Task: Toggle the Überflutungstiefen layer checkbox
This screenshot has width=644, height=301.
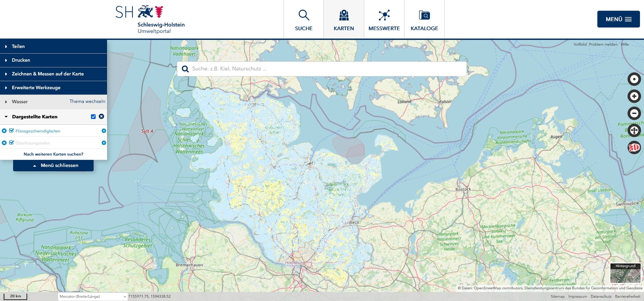Action: click(12, 143)
